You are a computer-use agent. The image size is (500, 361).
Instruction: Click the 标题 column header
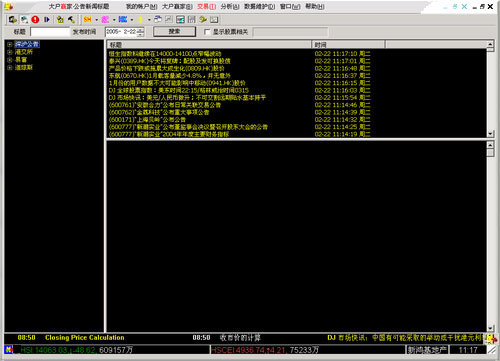[x=209, y=44]
